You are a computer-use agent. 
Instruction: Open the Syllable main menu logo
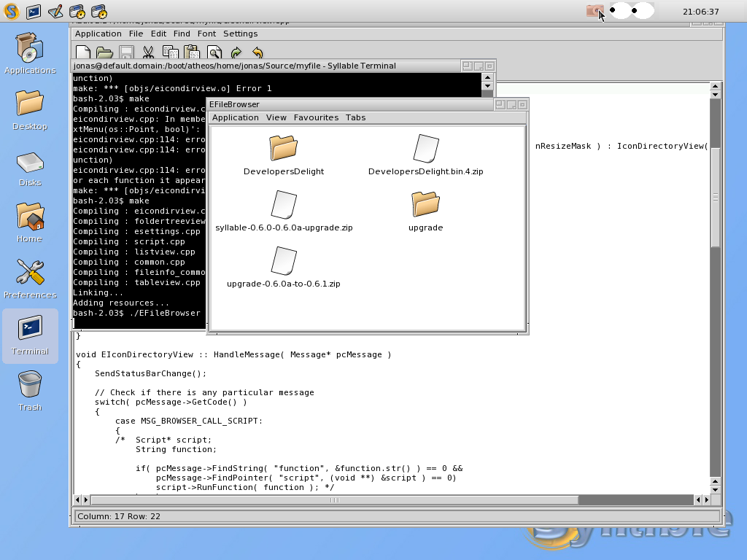click(12, 11)
